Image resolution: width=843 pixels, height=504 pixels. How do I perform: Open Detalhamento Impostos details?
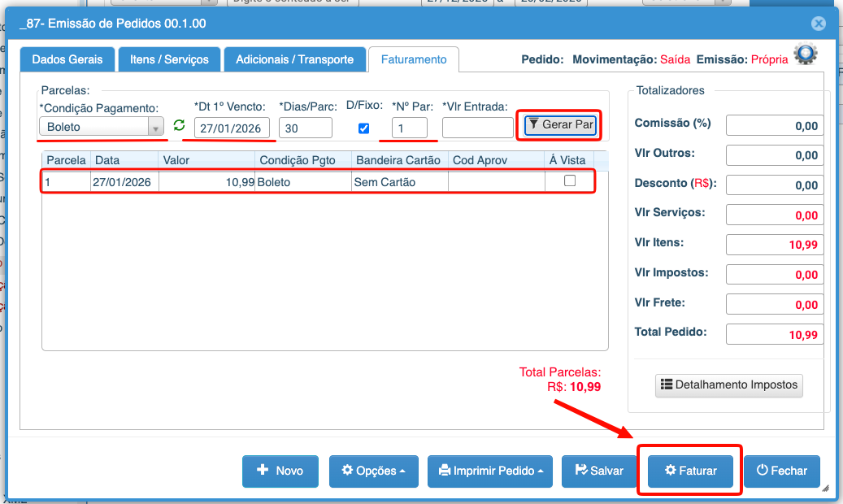[x=728, y=385]
